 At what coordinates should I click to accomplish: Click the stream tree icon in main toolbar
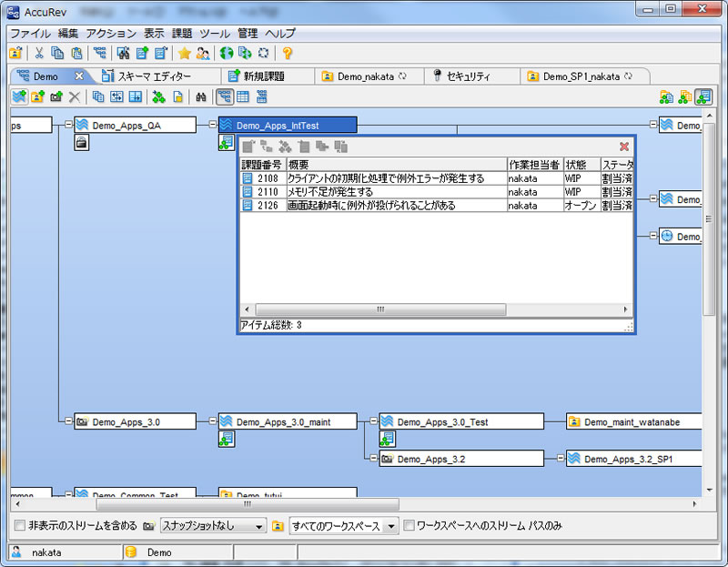(x=99, y=53)
